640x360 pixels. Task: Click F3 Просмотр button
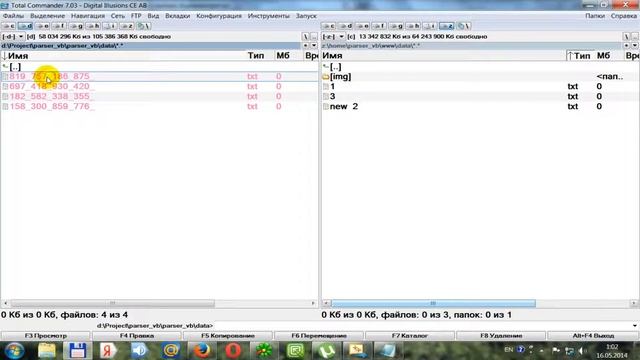[46, 336]
